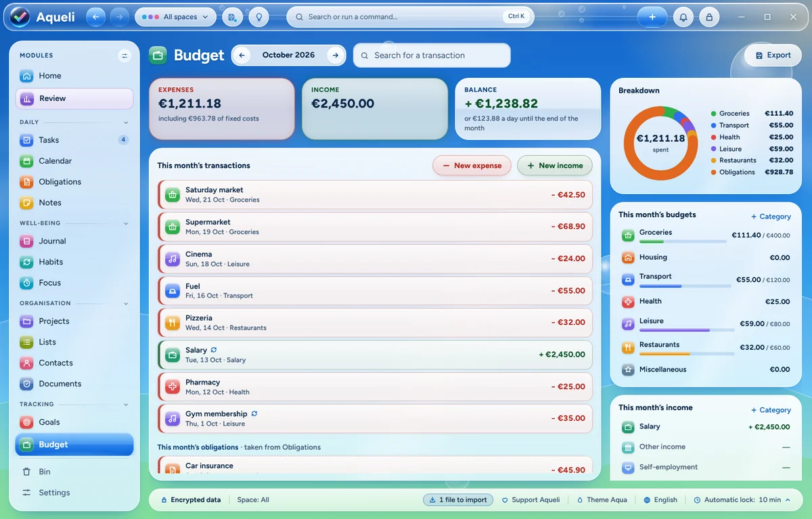The width and height of the screenshot is (812, 519).
Task: Collapse the Daily sidebar section
Action: [126, 122]
